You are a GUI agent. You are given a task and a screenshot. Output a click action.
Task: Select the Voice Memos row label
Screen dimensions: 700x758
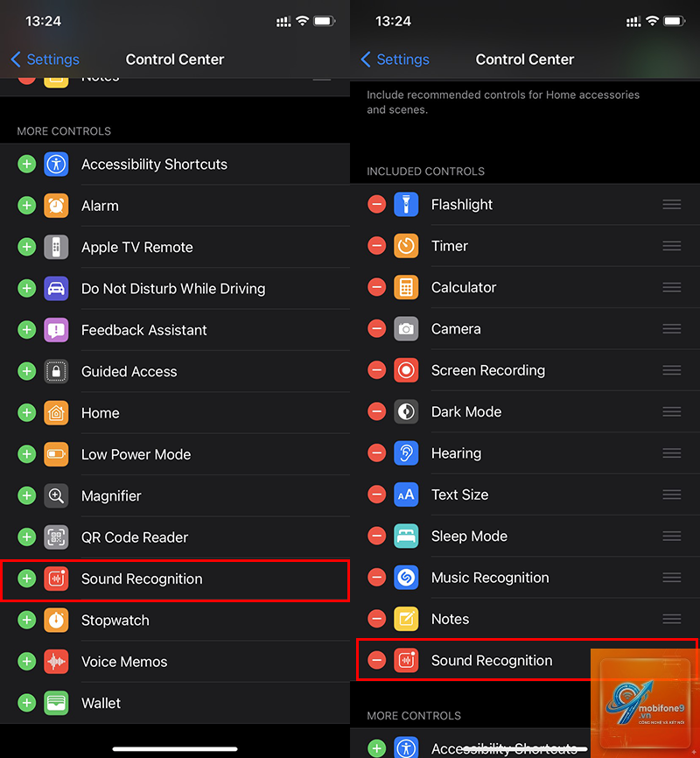124,662
